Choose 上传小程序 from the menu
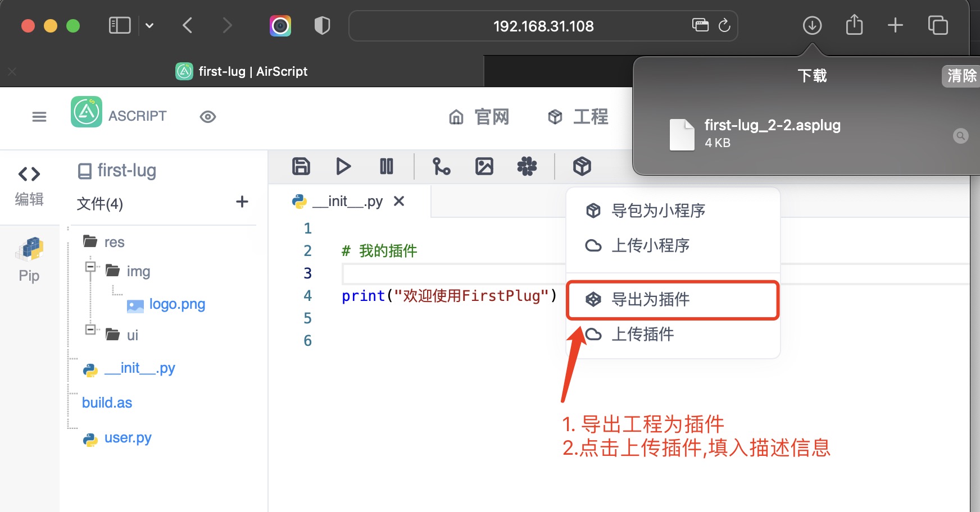 click(x=673, y=245)
